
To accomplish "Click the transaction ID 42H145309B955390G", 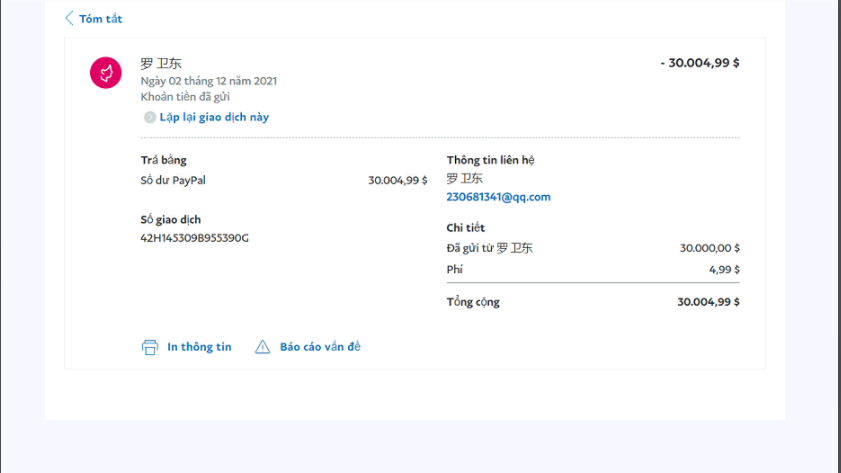I will tap(194, 238).
